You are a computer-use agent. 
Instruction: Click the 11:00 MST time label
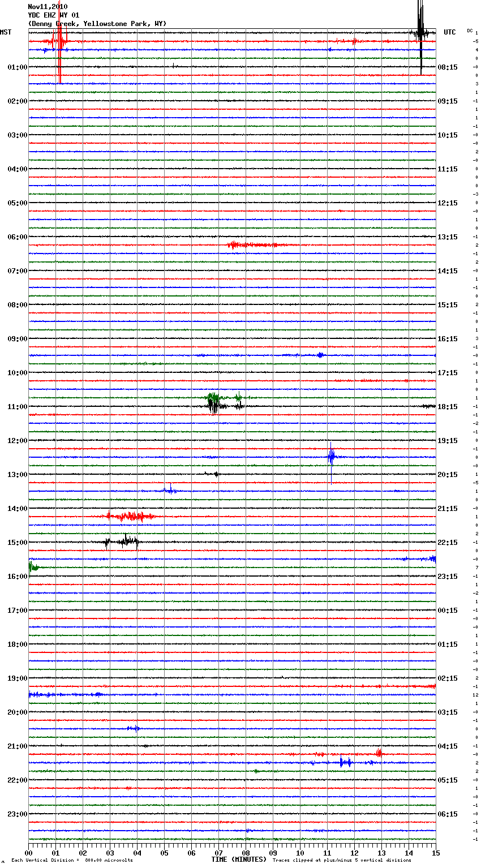[17, 407]
